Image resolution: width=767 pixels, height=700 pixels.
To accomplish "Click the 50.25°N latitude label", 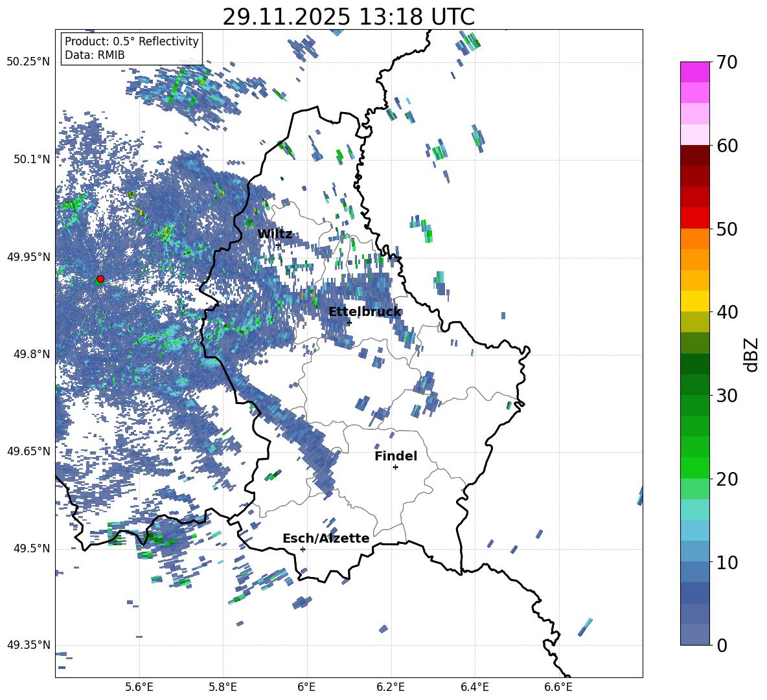I will click(29, 62).
